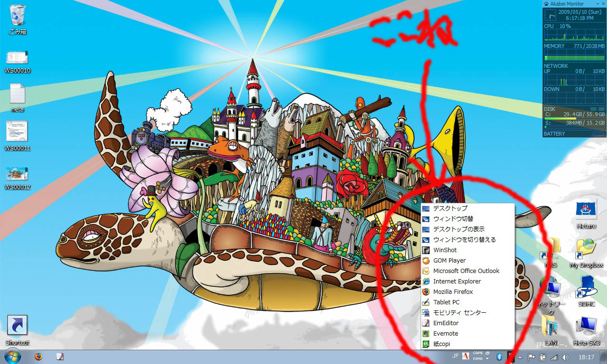The image size is (607, 364).
Task: Toggle the CAPS lock indicator
Action: [478, 354]
